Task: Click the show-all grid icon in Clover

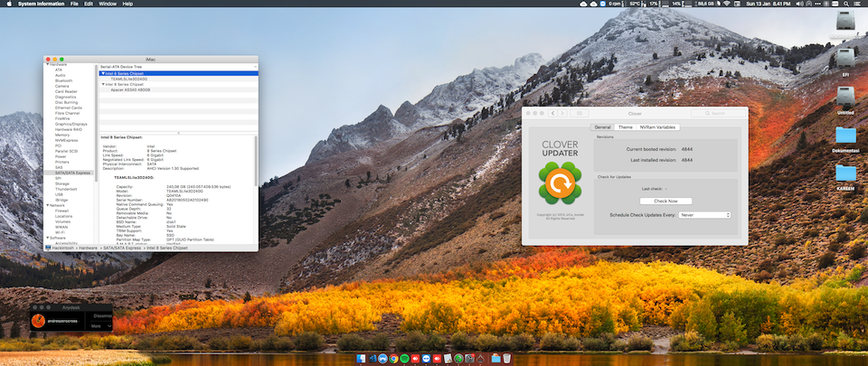Action: pos(580,113)
